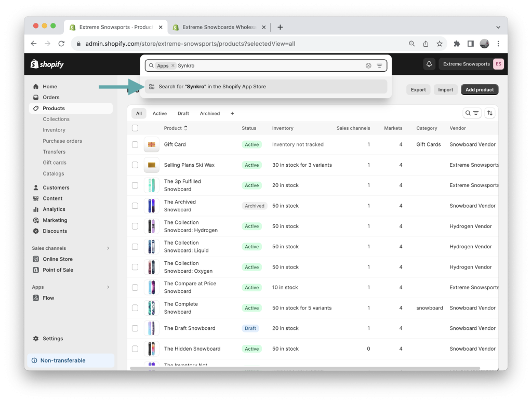This screenshot has width=532, height=402.
Task: Check the Selling Plans Ski Wax checkbox
Action: coord(135,165)
